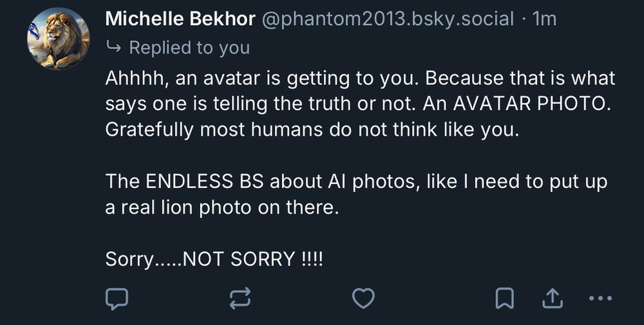This screenshot has width=644, height=325.
Task: Click the @phantom2013.bsky.social handle
Action: click(387, 19)
